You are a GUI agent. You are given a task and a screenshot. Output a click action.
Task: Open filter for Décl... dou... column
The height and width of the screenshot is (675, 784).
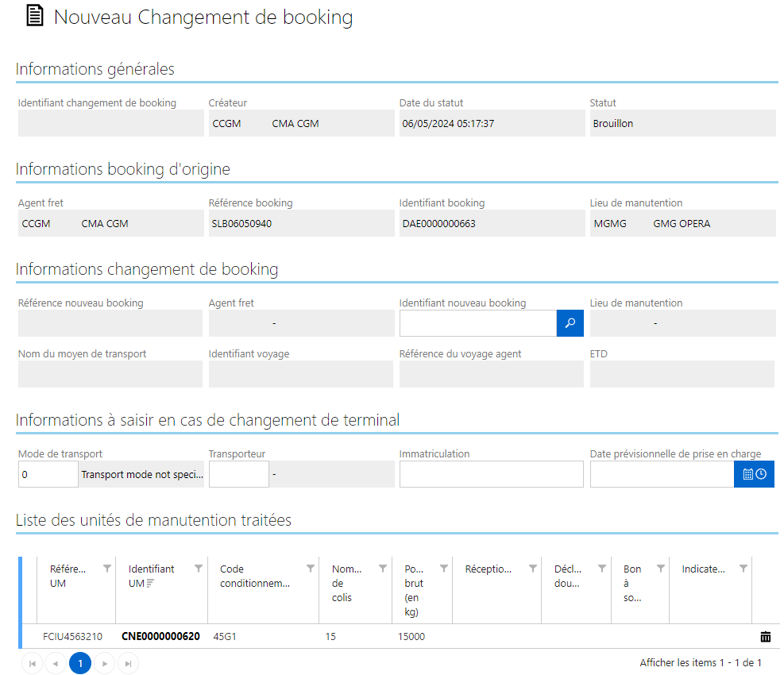point(602,569)
